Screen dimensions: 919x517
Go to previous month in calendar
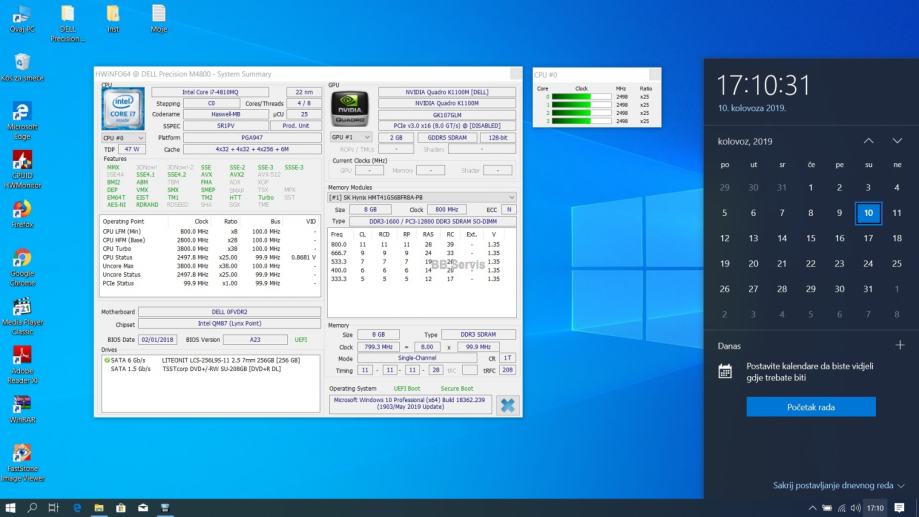868,141
